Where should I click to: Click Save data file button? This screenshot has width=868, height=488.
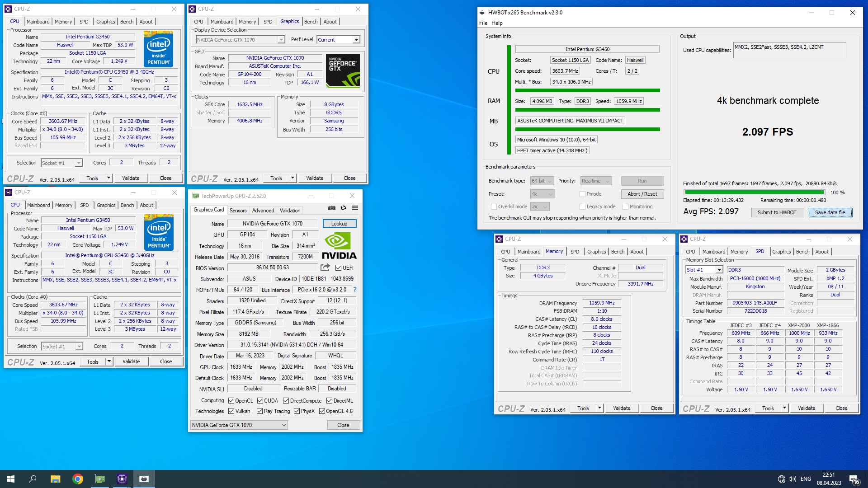click(830, 212)
